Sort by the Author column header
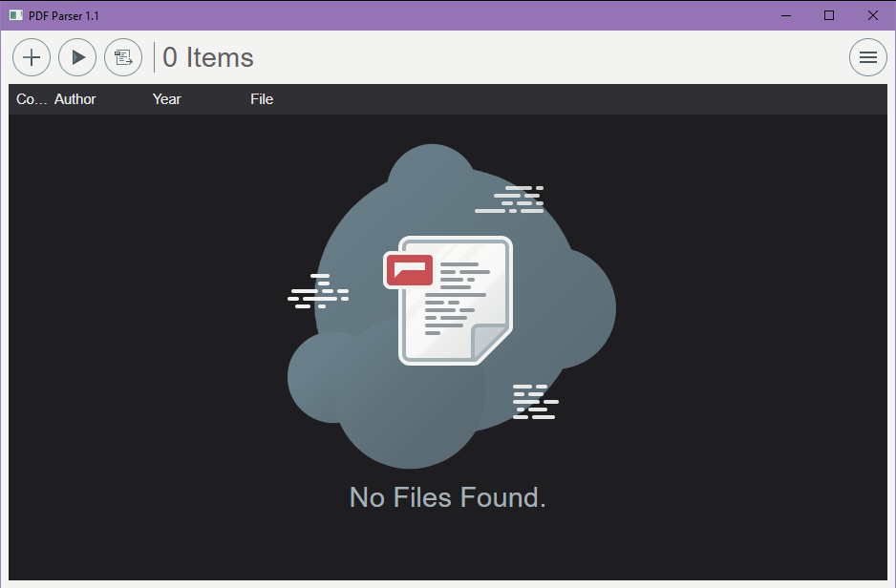896x588 pixels. (x=75, y=99)
